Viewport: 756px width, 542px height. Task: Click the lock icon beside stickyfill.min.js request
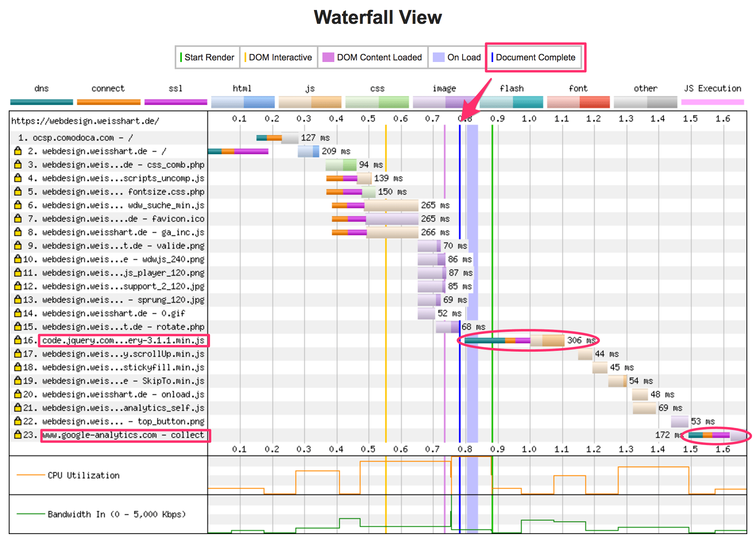[x=18, y=367]
